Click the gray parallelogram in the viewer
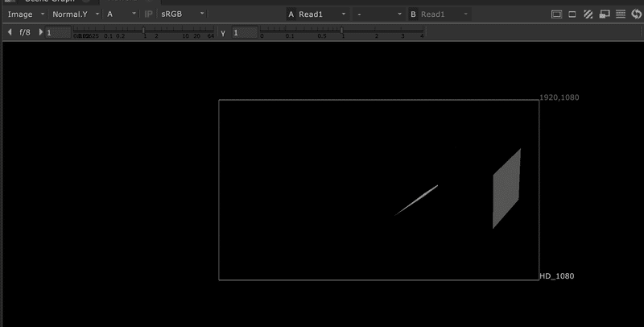The image size is (644, 327). click(x=506, y=189)
